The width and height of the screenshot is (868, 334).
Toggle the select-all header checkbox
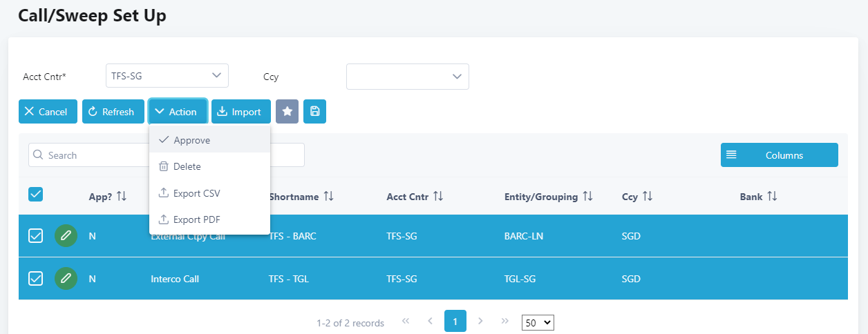(x=36, y=195)
